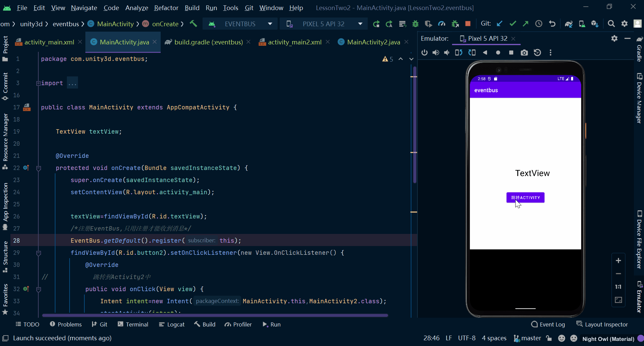Click the Git push green arrow
Image resolution: width=644 pixels, height=346 pixels.
[x=525, y=24]
